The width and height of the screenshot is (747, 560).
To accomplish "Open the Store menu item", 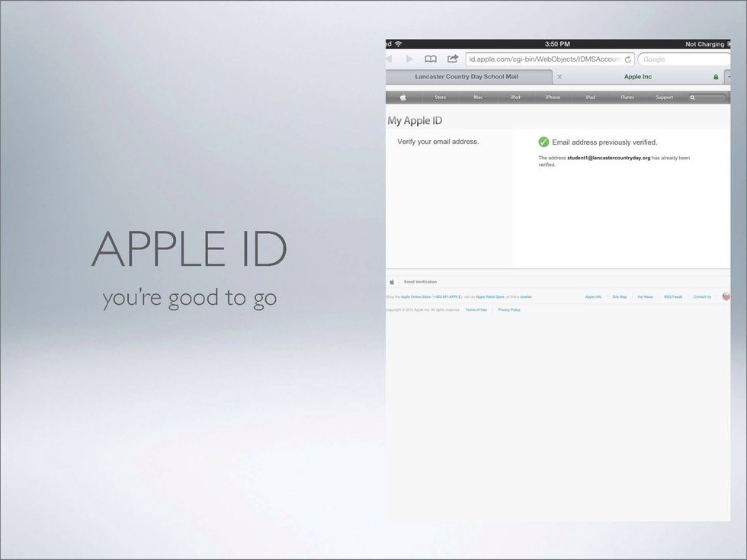I will pyautogui.click(x=441, y=98).
